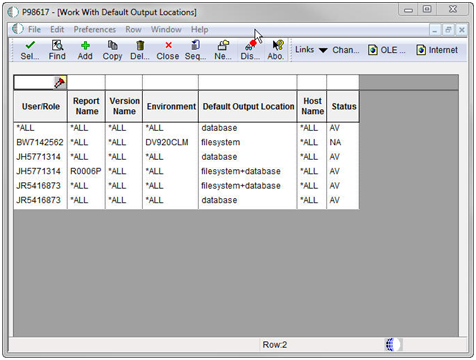Image resolution: width=476 pixels, height=360 pixels.
Task: Click the Ne... toolbar icon
Action: point(223,45)
